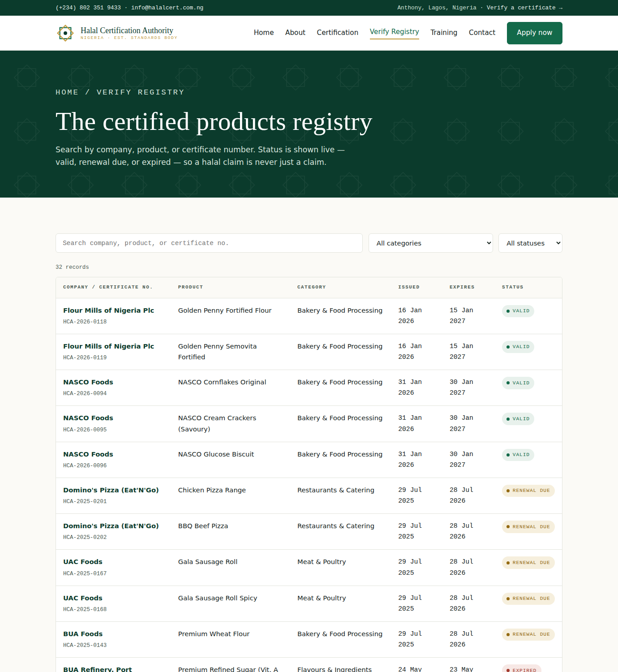Click certificate number HCA-2025-0202

[x=85, y=537]
